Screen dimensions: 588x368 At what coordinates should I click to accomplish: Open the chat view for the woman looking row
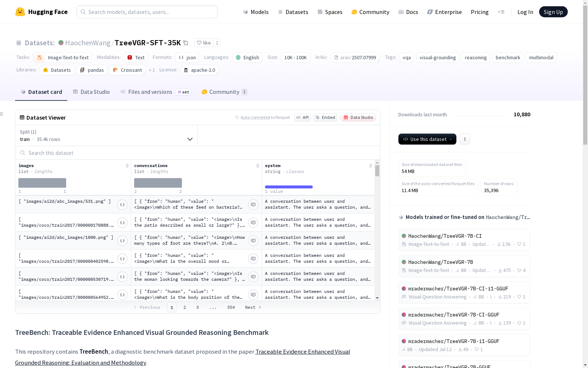(253, 277)
